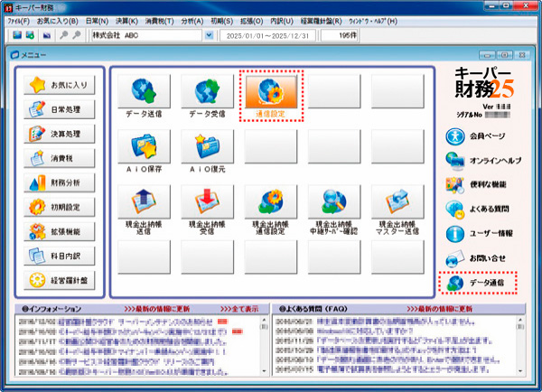Select 初期設定 in the sidebar
542x392 pixels.
(59, 208)
